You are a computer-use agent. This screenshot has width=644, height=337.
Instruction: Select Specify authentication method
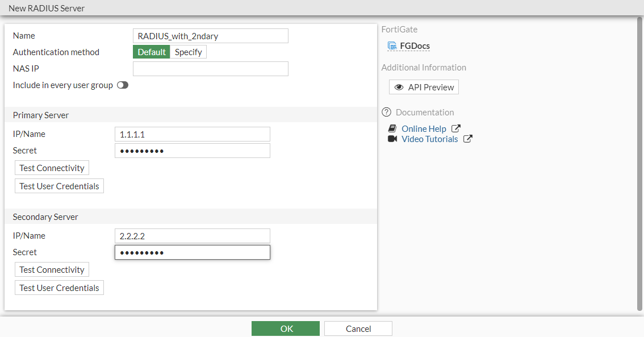[188, 52]
